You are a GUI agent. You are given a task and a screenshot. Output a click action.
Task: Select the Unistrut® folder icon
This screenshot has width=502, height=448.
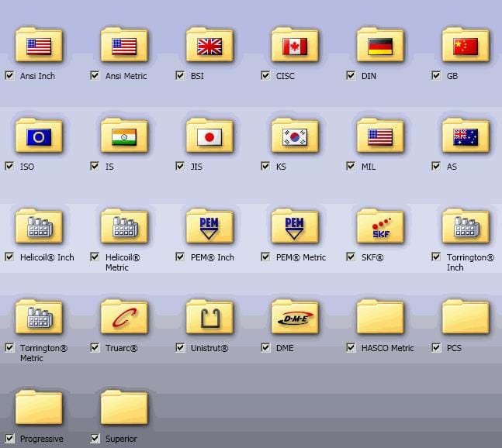coord(209,318)
